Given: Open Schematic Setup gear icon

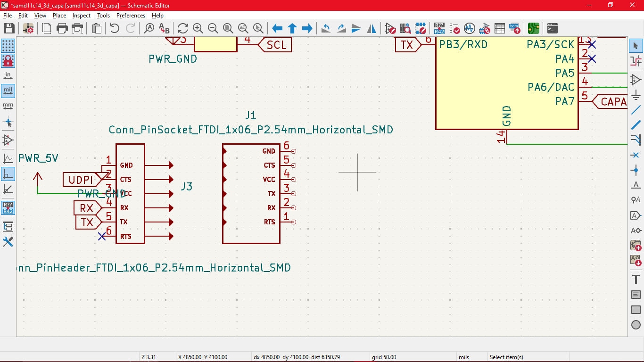Looking at the screenshot, I should (28, 28).
